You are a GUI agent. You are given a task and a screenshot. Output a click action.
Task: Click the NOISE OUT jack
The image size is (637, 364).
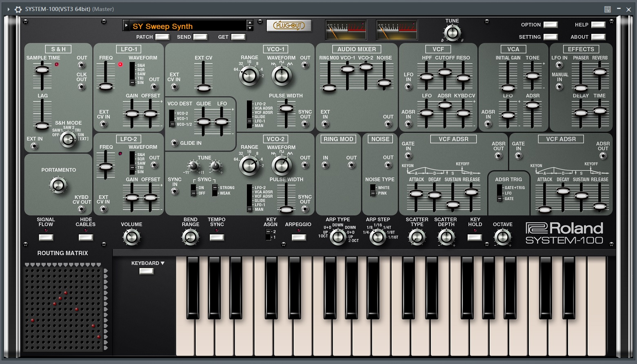388,165
